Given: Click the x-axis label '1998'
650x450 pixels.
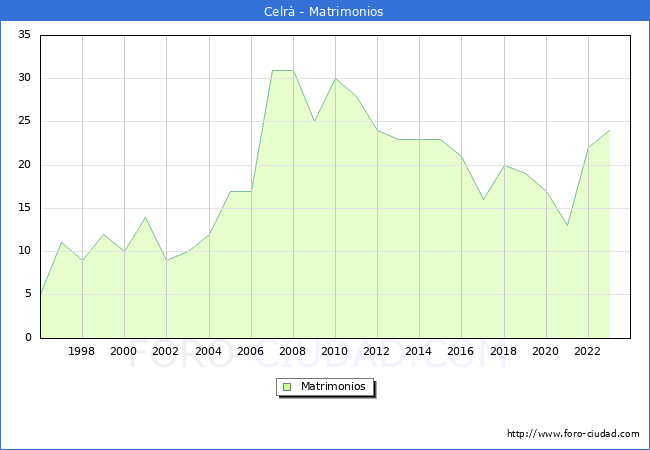Looking at the screenshot, I should (x=81, y=351).
